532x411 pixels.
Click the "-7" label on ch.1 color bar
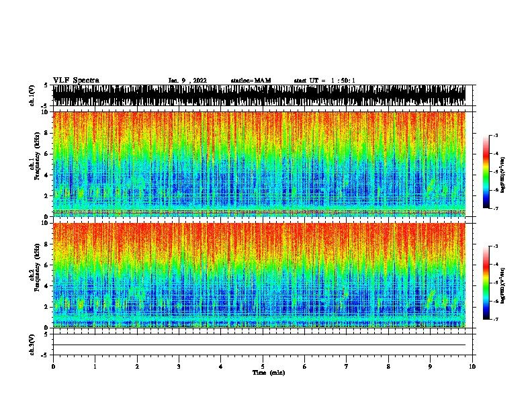pyautogui.click(x=495, y=208)
